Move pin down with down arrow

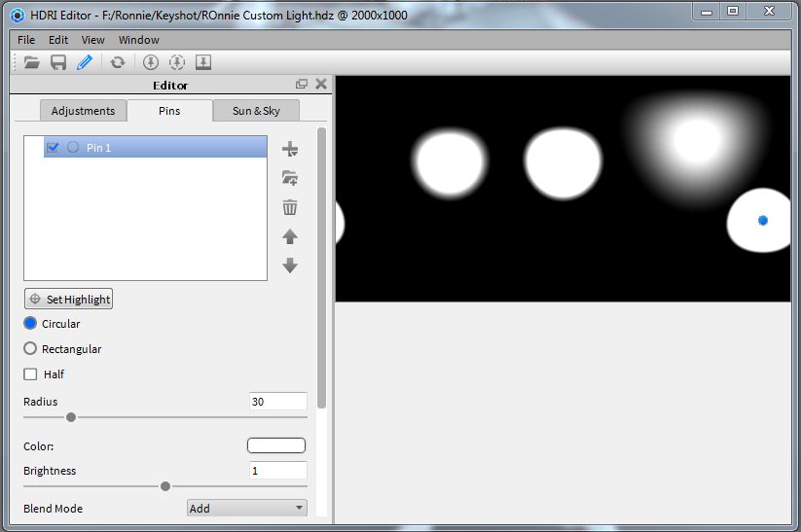[290, 266]
